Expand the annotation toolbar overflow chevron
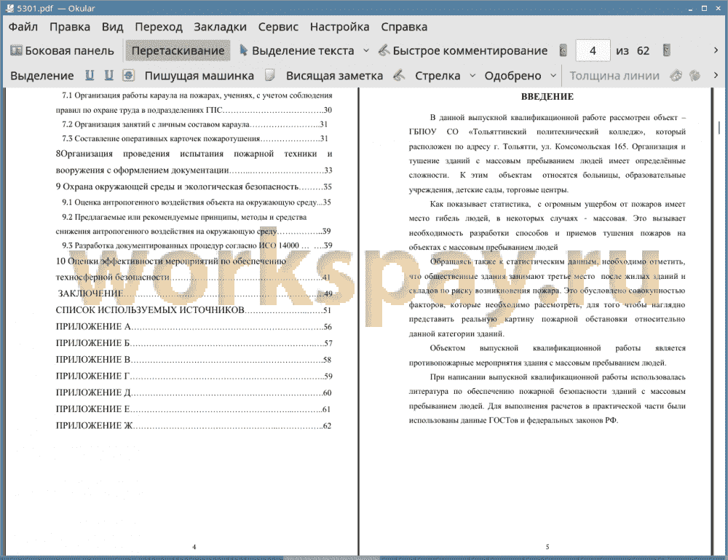 pyautogui.click(x=716, y=75)
